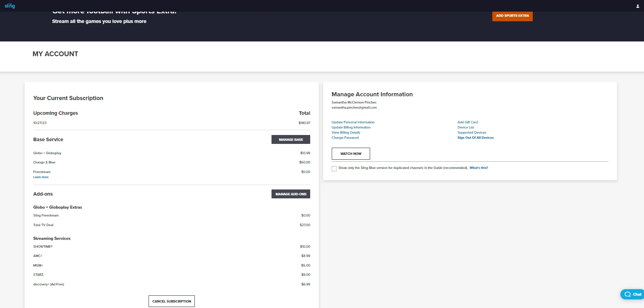The height and width of the screenshot is (308, 644).
Task: Open Update Billing Information link
Action: (x=351, y=127)
